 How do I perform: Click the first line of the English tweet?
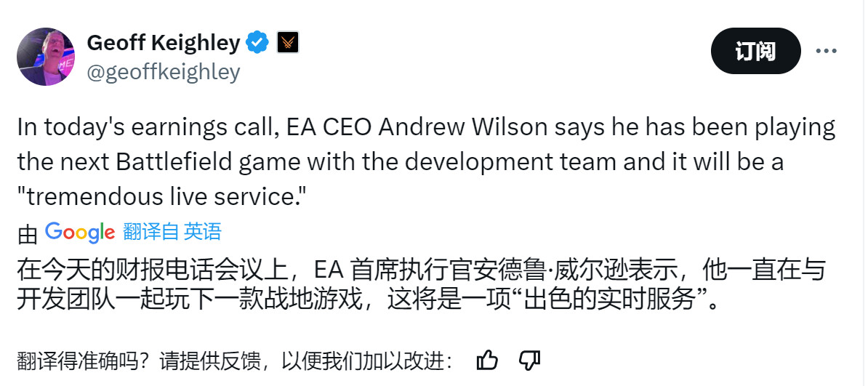point(426,128)
